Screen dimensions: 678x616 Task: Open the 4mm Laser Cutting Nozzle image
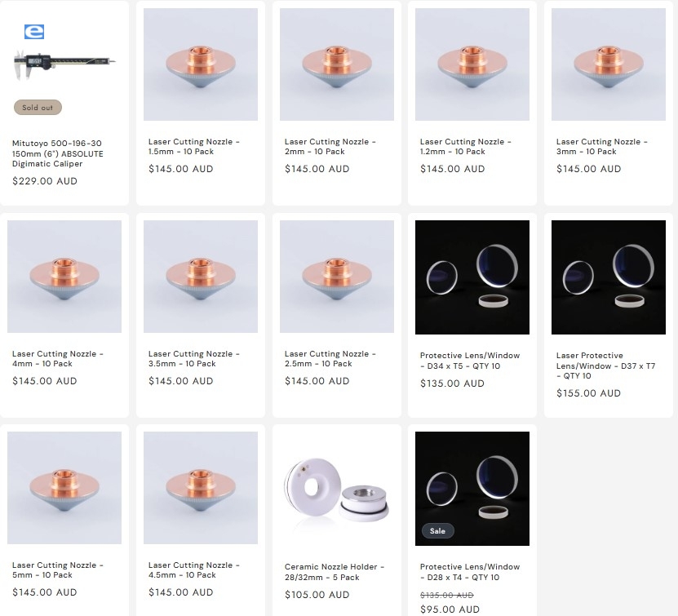64,277
